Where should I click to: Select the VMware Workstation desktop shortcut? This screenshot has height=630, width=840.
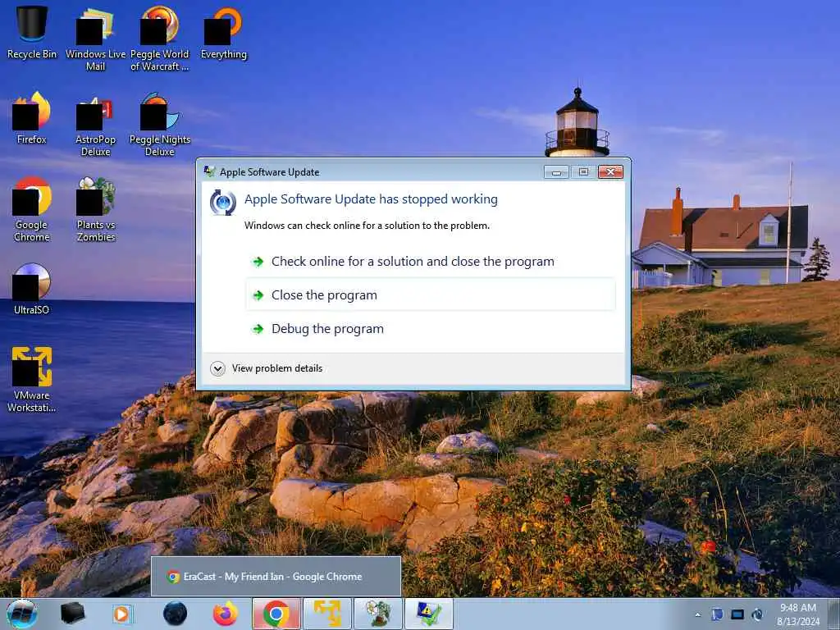tap(32, 379)
